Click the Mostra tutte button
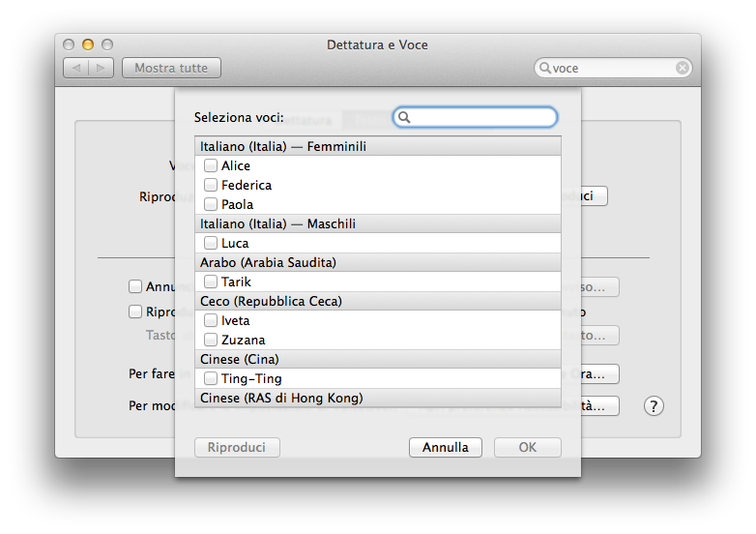 pos(171,69)
